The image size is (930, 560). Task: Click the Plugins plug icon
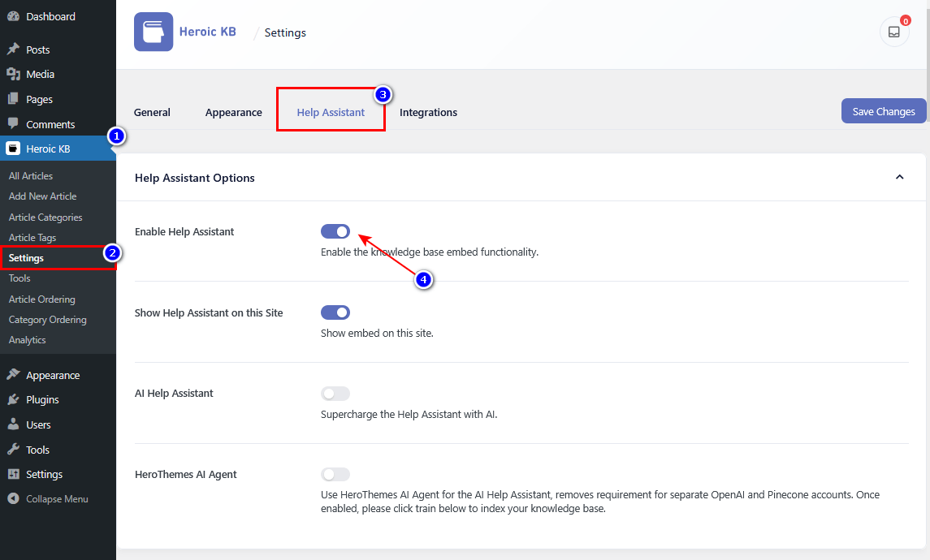coord(13,399)
